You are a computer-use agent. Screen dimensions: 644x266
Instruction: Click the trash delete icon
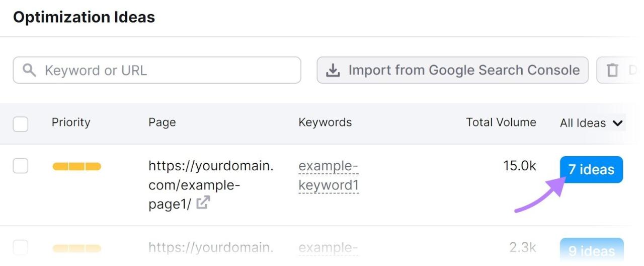612,71
